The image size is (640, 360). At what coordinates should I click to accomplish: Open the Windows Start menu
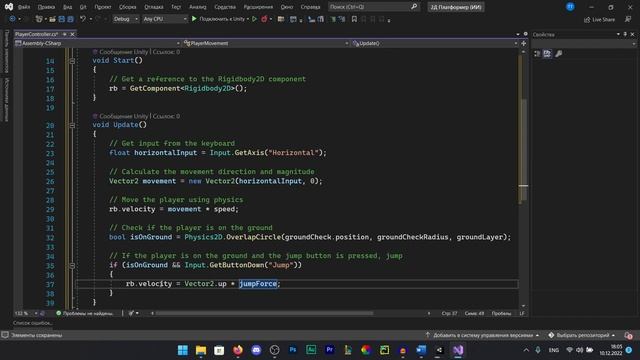click(x=182, y=350)
